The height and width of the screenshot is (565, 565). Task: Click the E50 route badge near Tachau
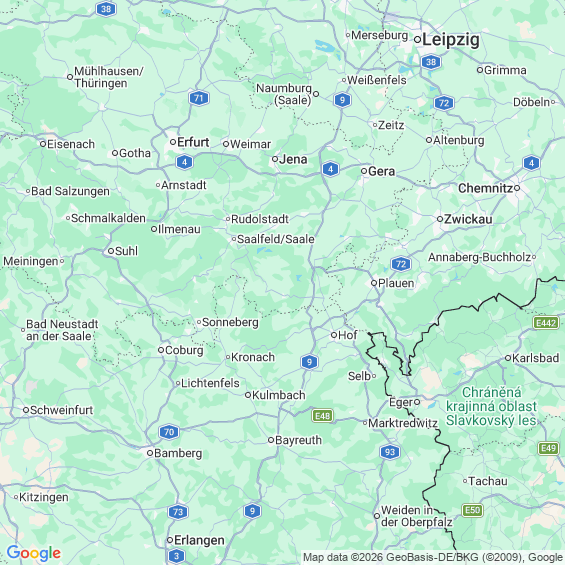[x=472, y=510]
